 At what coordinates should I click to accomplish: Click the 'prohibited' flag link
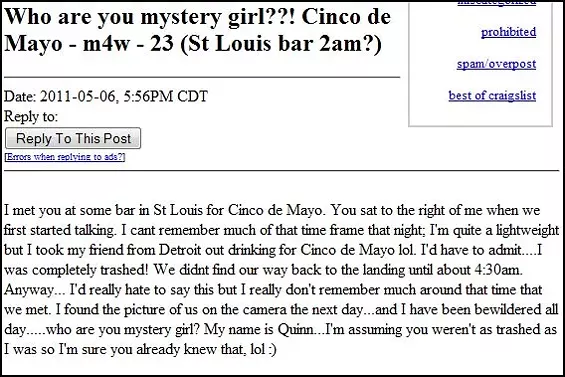pyautogui.click(x=508, y=32)
